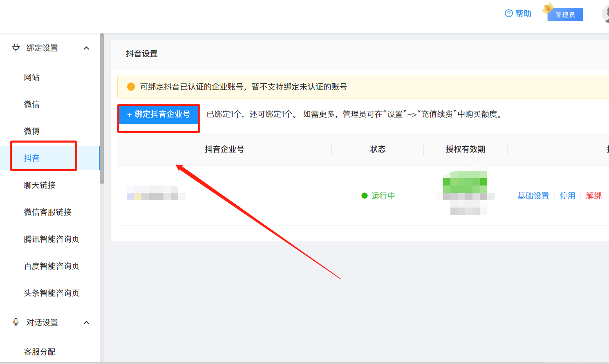Open 头条智能咨询页 settings
The width and height of the screenshot is (609, 364).
click(51, 293)
